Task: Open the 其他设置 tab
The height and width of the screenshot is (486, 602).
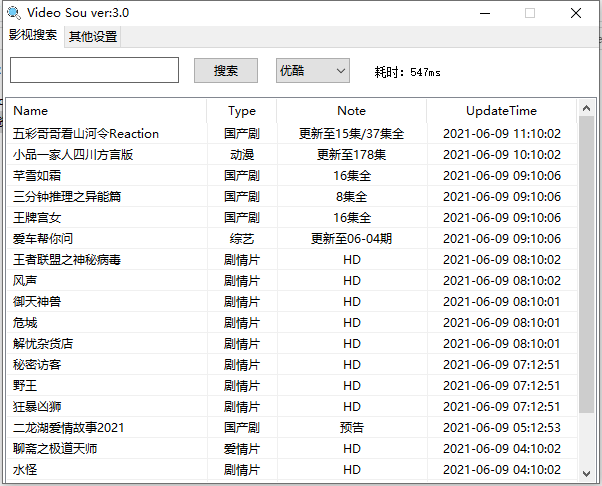Action: [93, 36]
